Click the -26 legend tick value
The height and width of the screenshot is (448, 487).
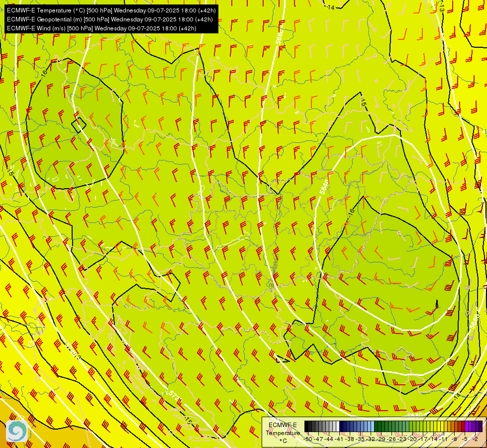tap(392, 439)
